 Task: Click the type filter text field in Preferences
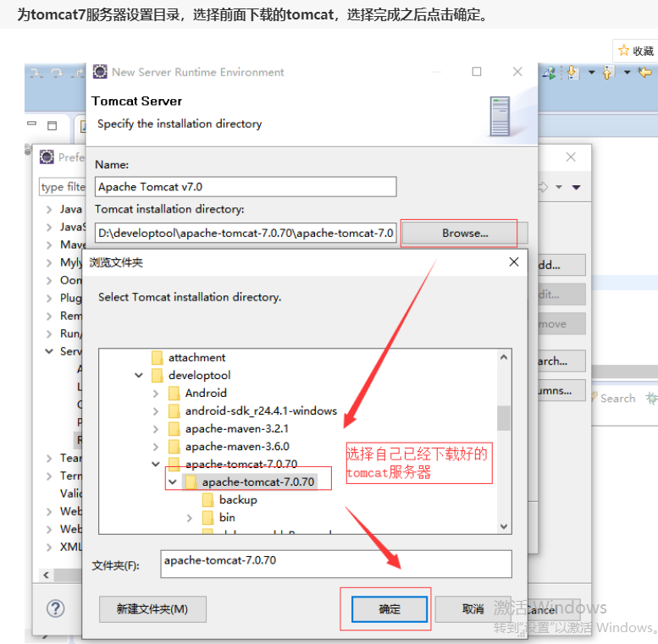point(63,186)
